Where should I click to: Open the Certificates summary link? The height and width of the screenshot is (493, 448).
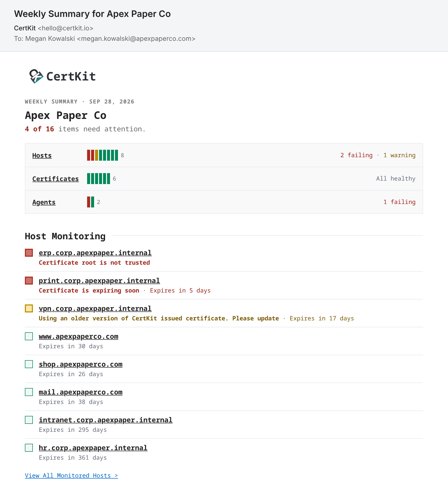(56, 179)
